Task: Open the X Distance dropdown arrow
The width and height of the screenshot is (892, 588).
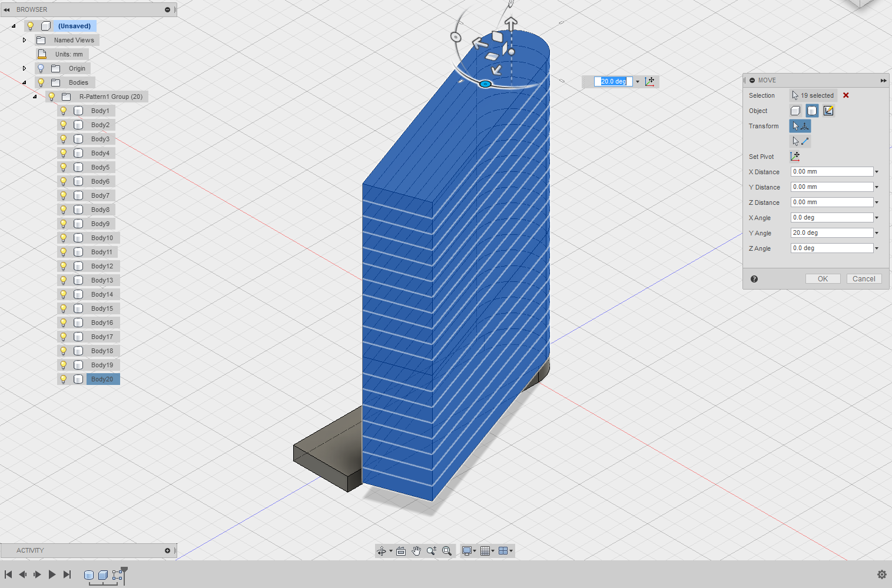Action: 877,172
